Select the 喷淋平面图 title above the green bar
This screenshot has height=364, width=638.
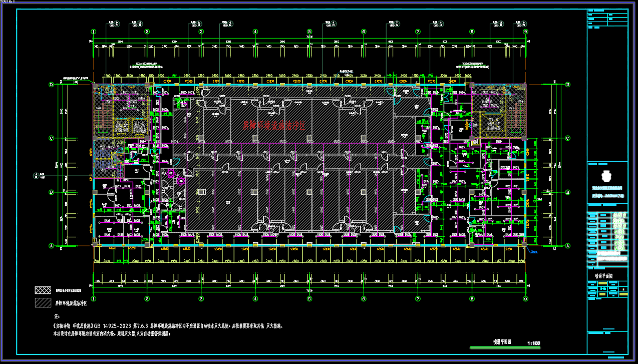[x=501, y=341]
